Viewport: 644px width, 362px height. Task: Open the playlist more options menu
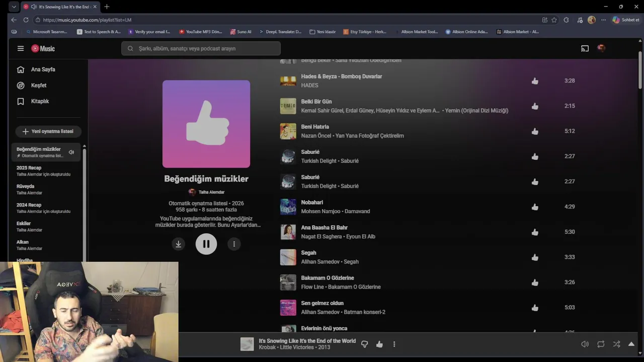click(234, 244)
